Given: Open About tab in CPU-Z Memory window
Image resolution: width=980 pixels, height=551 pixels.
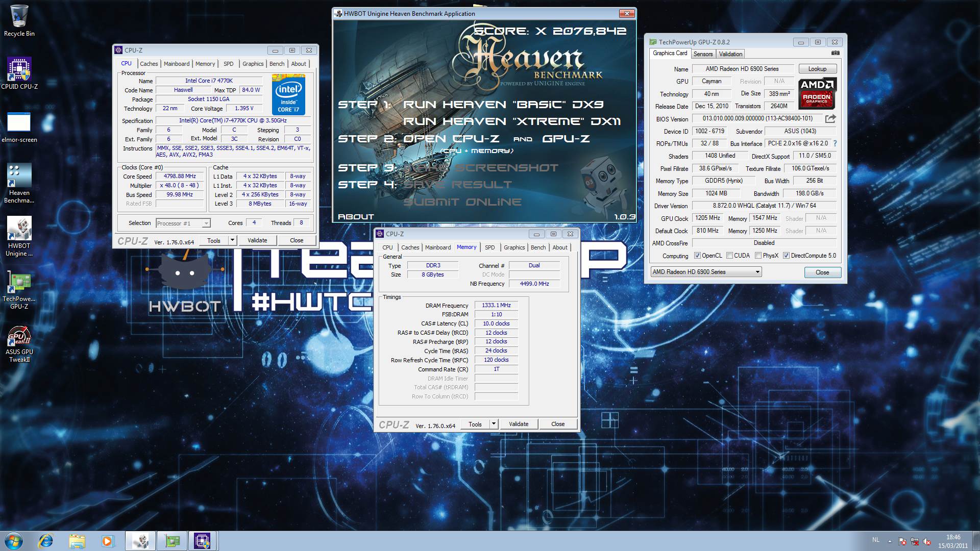Looking at the screenshot, I should coord(560,247).
